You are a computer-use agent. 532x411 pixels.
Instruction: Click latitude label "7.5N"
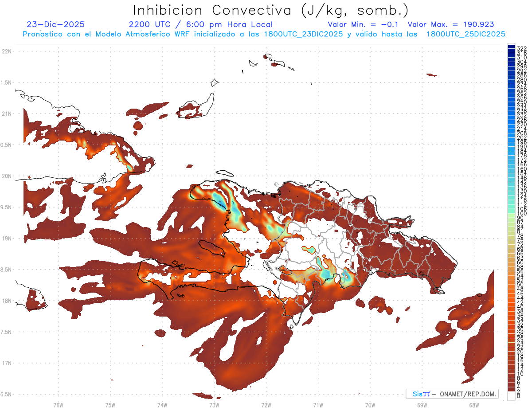point(7,332)
